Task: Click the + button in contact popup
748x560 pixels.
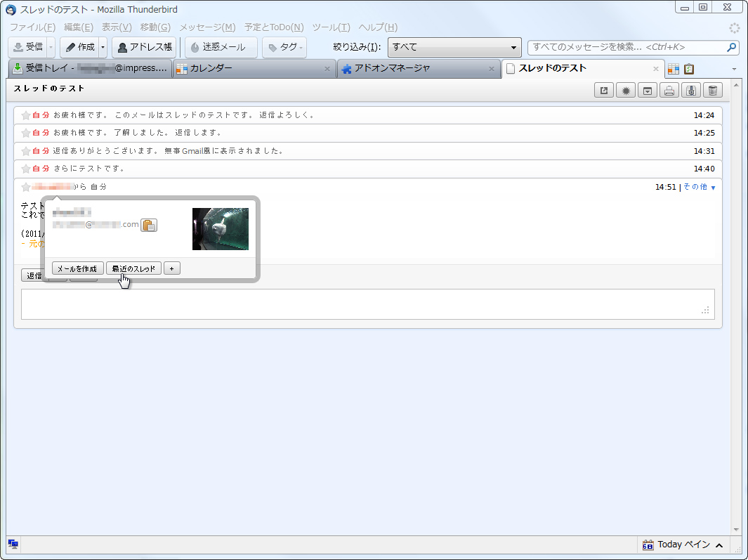Action: point(172,268)
